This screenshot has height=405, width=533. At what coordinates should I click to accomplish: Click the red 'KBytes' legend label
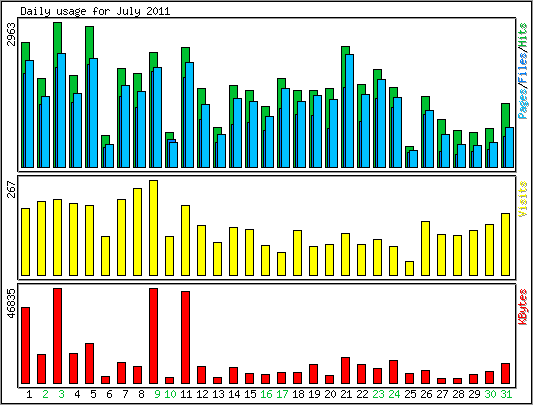coord(522,306)
